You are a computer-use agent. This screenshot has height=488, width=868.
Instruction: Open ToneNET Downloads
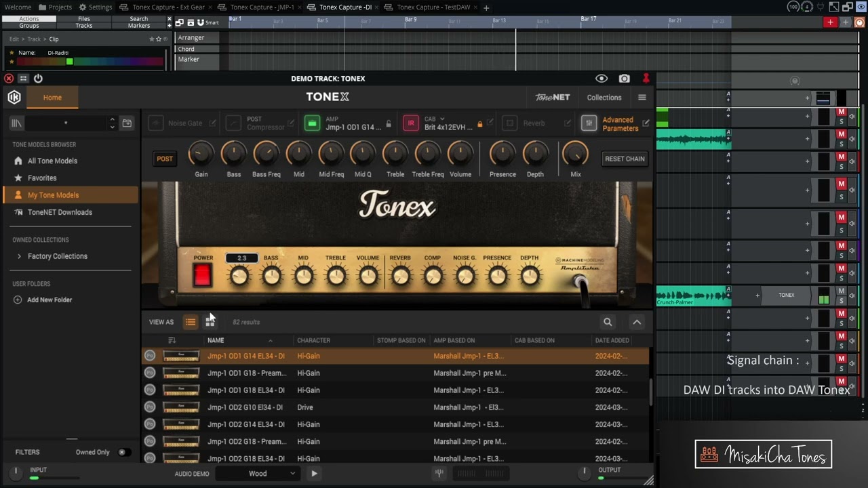(x=60, y=212)
